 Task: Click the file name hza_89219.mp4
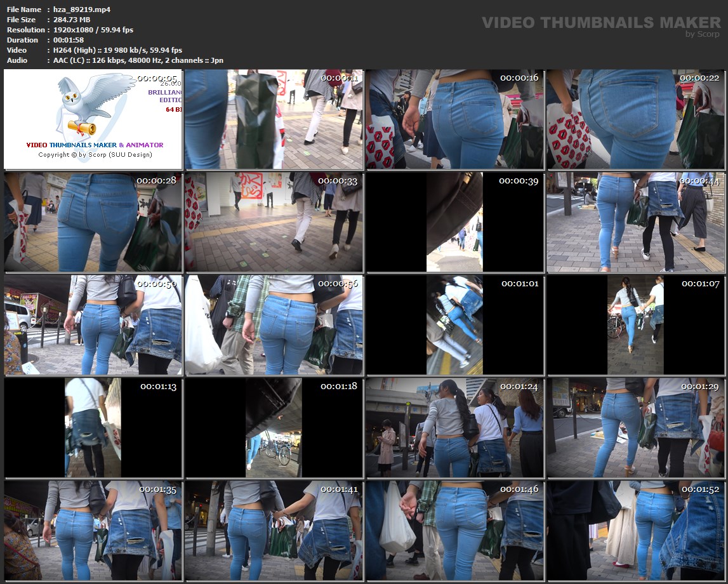[82, 10]
